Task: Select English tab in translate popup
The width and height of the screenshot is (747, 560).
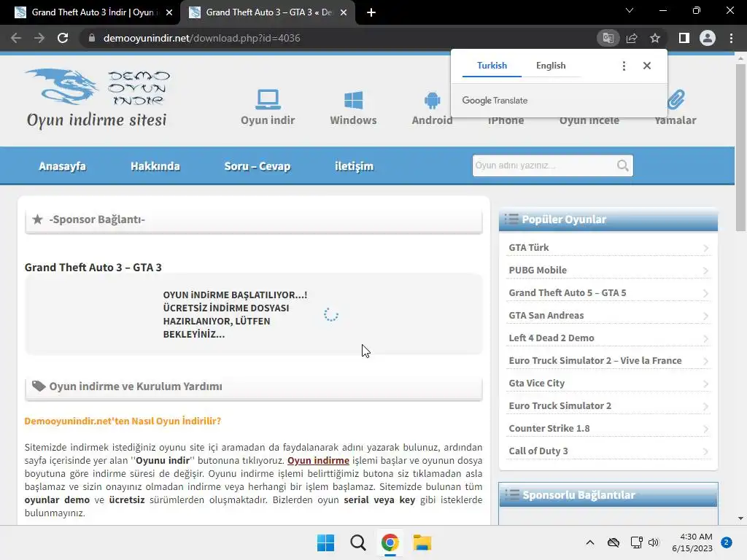Action: point(551,66)
